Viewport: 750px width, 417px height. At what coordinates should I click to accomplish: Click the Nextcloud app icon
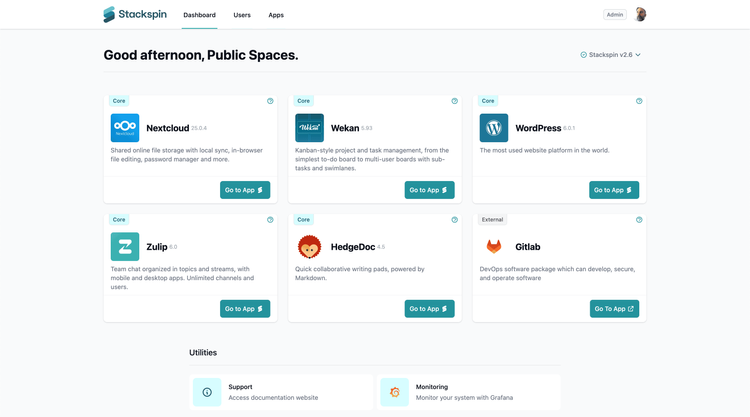click(125, 128)
